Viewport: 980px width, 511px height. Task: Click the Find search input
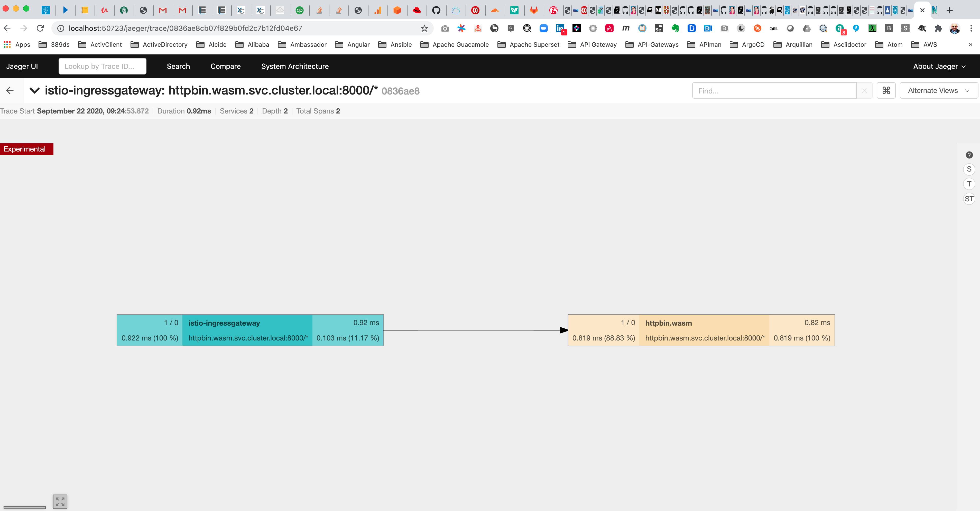click(774, 91)
